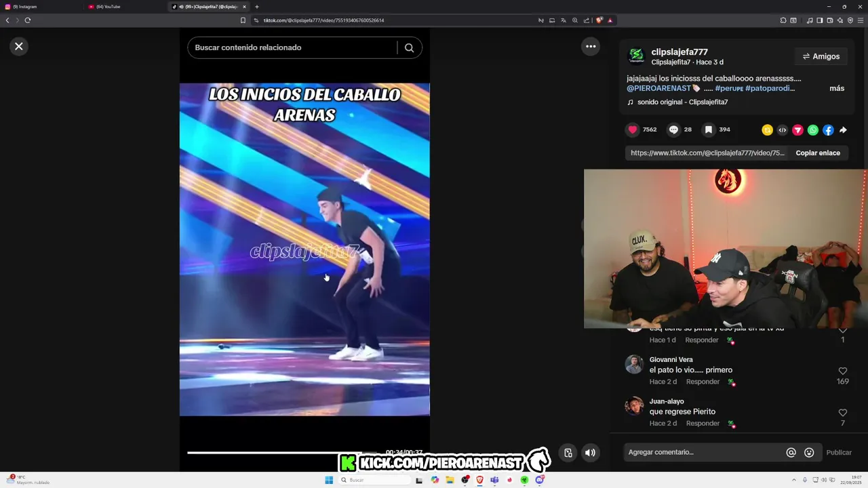Click the tiktok.com address bar
The image size is (868, 488).
pos(393,20)
